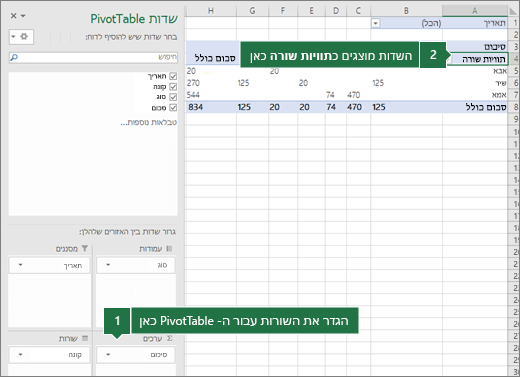Select row 1 header
The width and height of the screenshot is (520, 377).
click(x=515, y=23)
